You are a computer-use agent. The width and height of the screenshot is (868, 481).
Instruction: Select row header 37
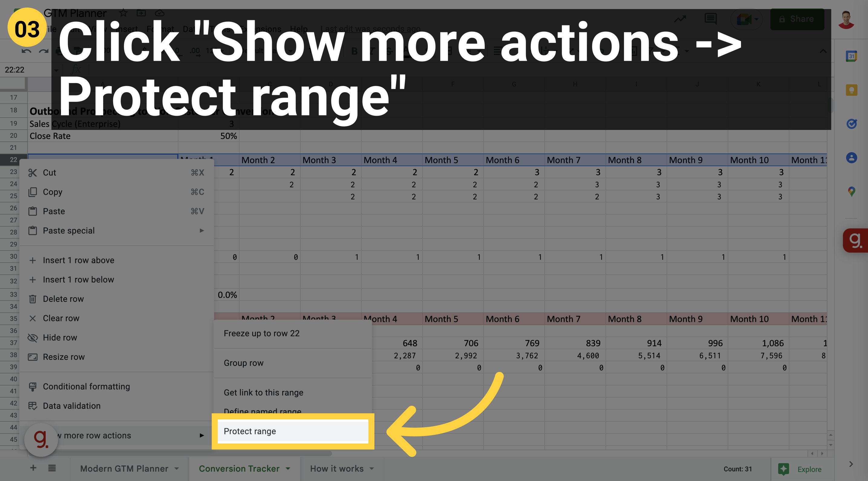click(14, 343)
